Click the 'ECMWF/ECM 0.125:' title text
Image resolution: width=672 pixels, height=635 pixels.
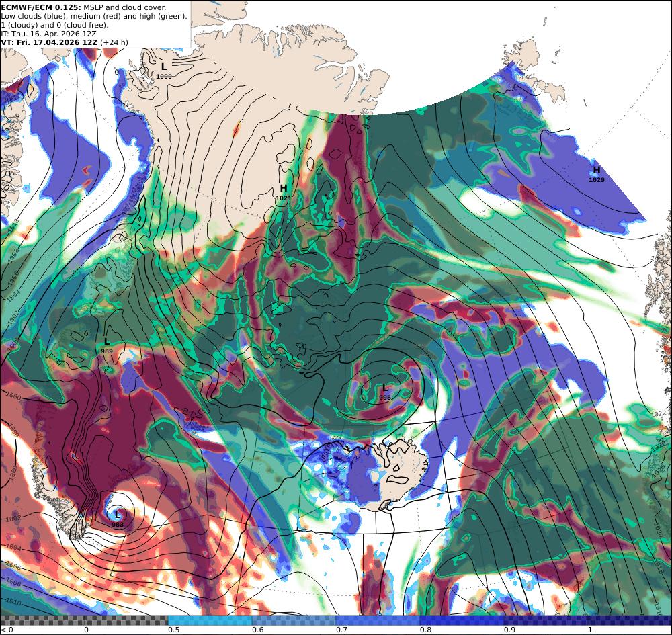click(x=41, y=7)
